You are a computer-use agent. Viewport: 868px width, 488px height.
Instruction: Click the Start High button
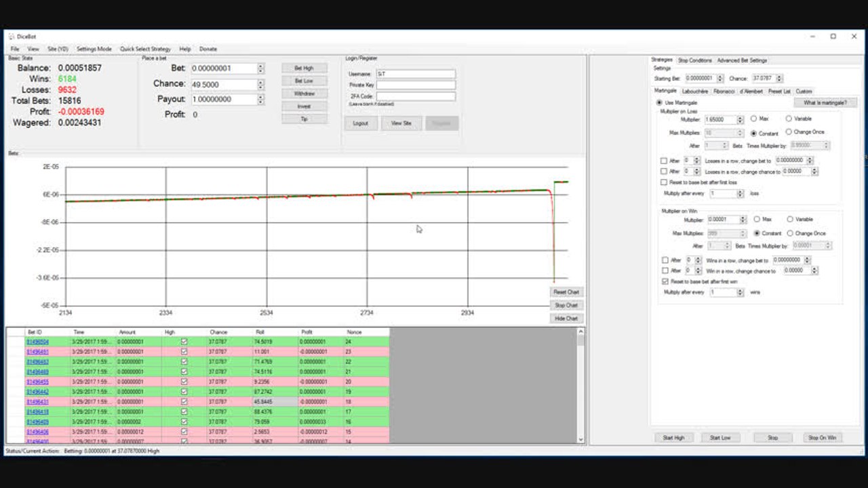pos(673,438)
